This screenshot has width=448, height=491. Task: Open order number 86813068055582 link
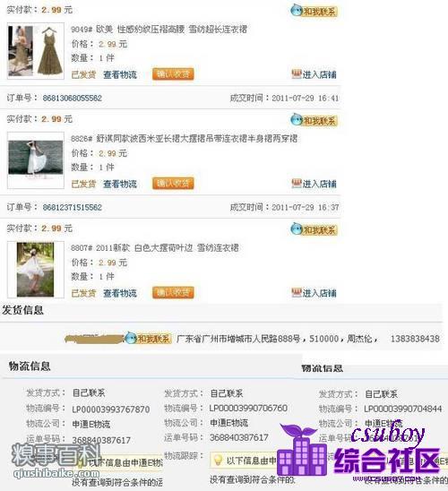click(x=73, y=98)
